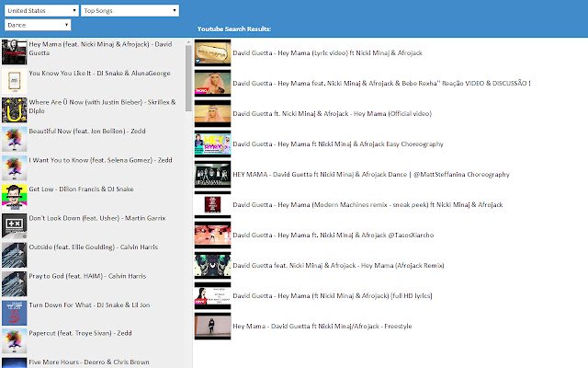Choose song Where Are Ü Now - Skrillex & Diplo
The image size is (588, 368).
click(x=102, y=107)
